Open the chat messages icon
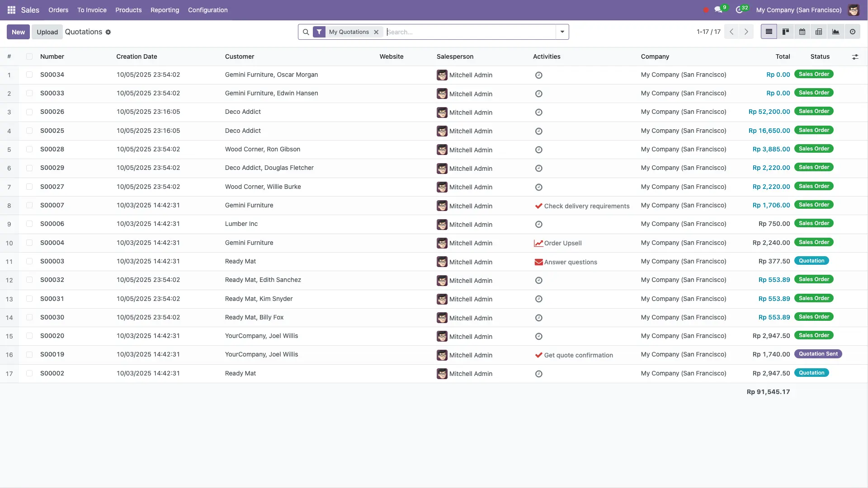The image size is (868, 488). [718, 10]
